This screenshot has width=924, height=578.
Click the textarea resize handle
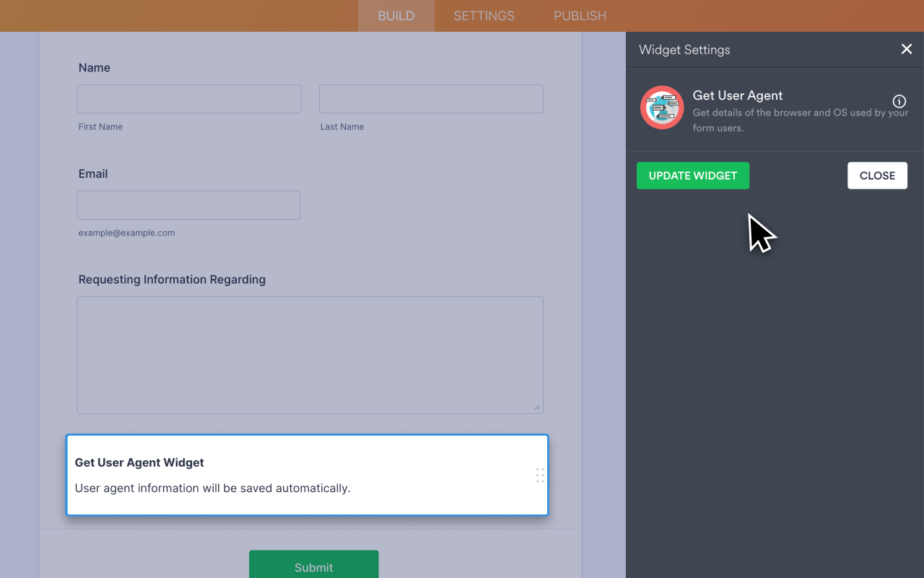pyautogui.click(x=537, y=406)
